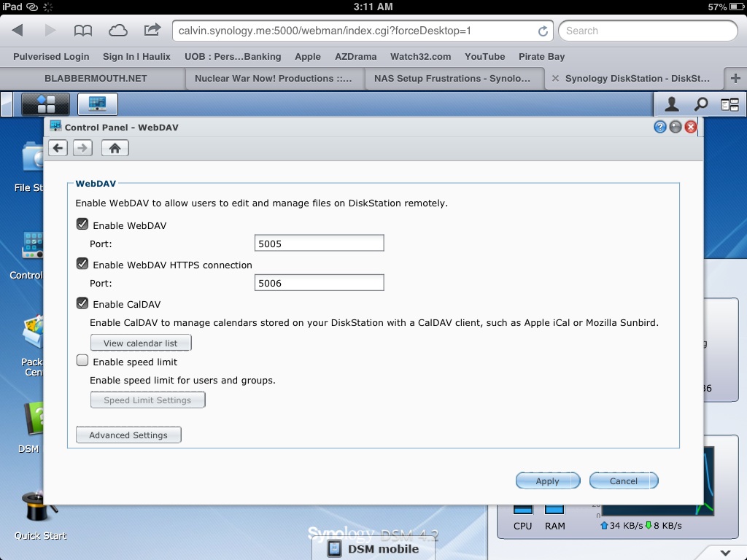747x560 pixels.
Task: Apply the WebDAV settings
Action: coord(547,481)
